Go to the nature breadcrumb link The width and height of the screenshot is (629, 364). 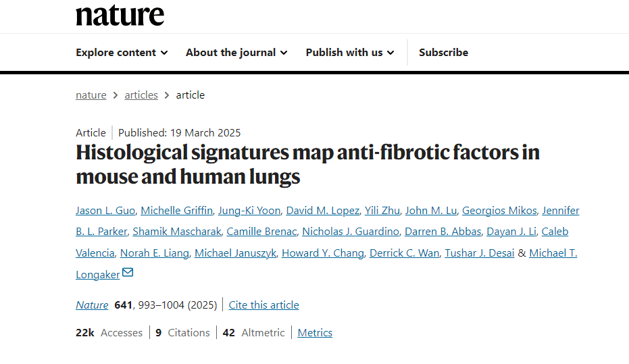click(91, 95)
